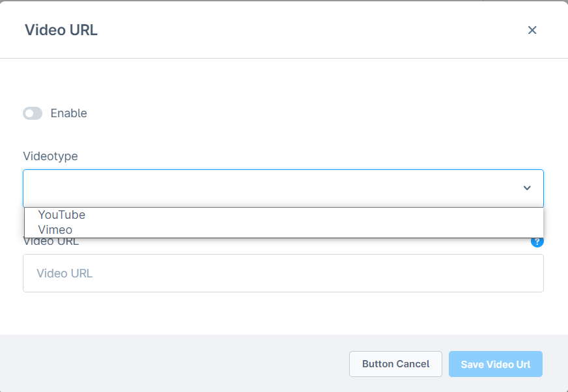The image size is (568, 392).
Task: Click the dropdown chevron arrow icon
Action: click(527, 188)
